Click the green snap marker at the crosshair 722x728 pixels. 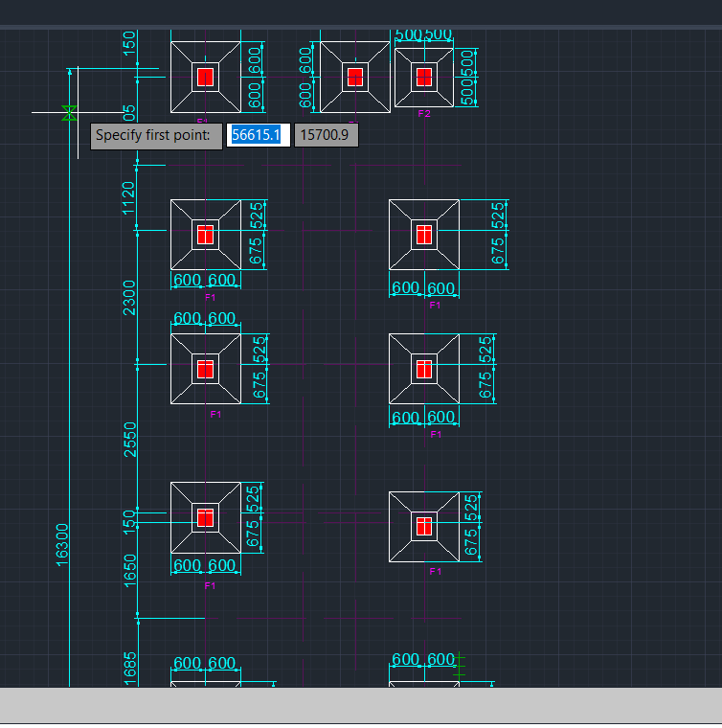tap(69, 113)
